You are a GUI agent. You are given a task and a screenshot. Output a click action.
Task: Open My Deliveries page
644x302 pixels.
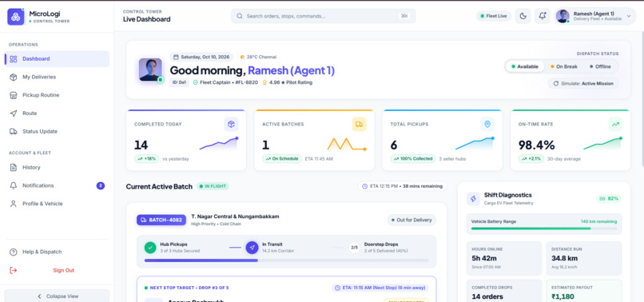tap(57, 77)
